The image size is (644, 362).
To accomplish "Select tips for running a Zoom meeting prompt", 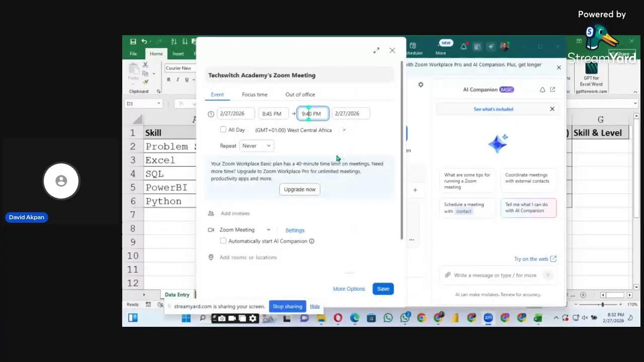I will coord(467,181).
